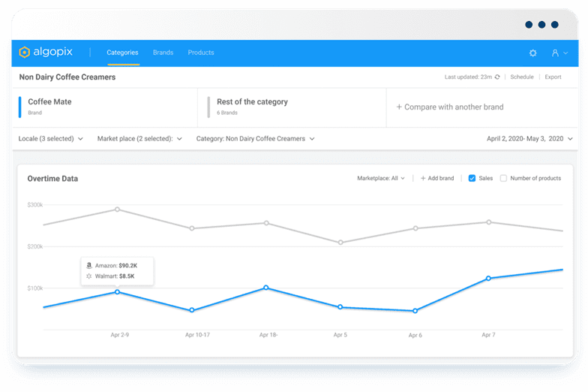Click the Amazon icon in the tooltip
The width and height of the screenshot is (588, 392).
coord(88,266)
